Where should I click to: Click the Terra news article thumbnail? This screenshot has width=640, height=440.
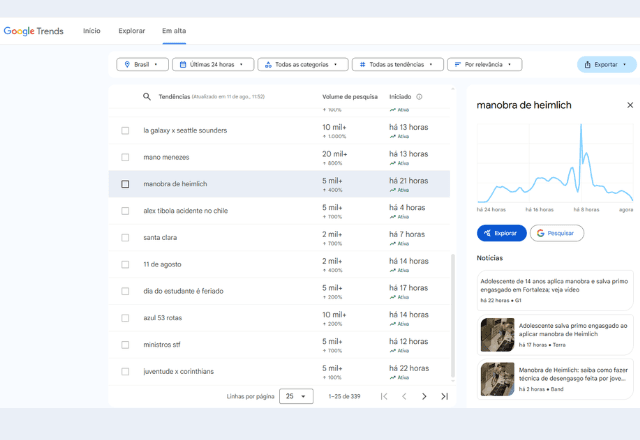pyautogui.click(x=498, y=335)
